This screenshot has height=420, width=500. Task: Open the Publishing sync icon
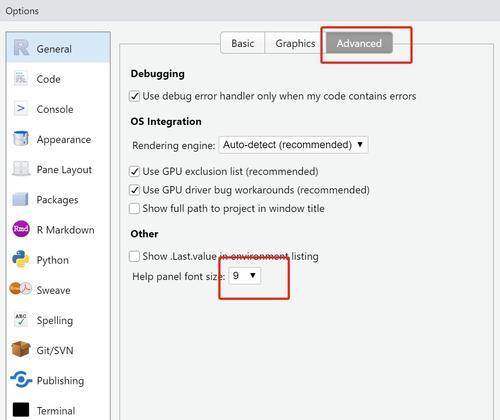[x=21, y=380]
